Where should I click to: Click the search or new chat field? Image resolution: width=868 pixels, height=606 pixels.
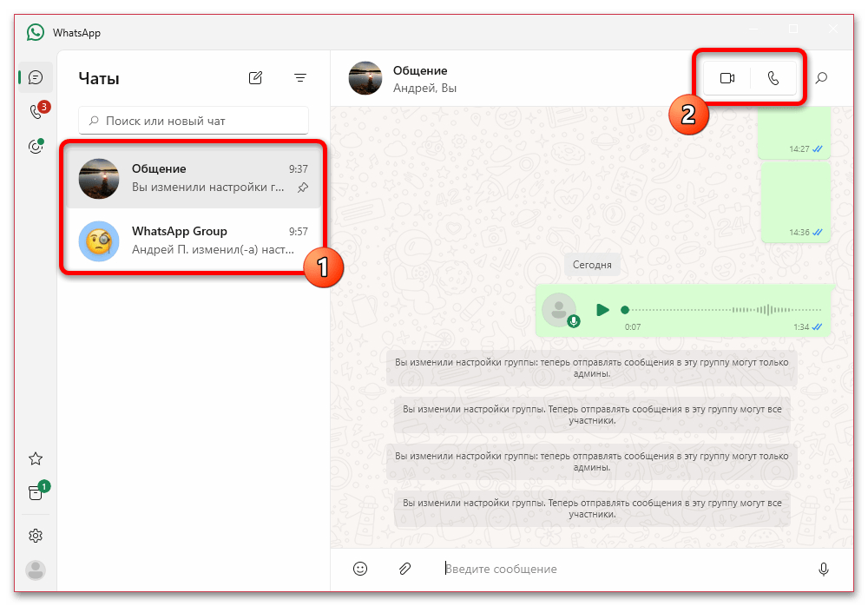tap(194, 121)
